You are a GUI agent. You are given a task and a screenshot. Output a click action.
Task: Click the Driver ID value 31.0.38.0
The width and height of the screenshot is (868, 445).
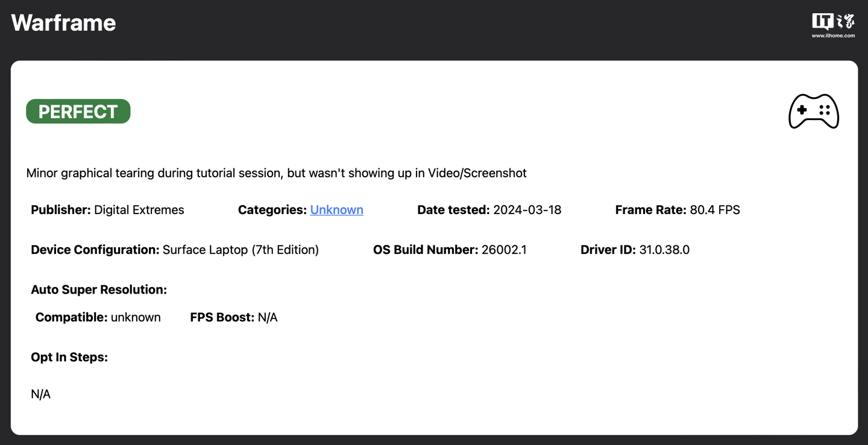(x=664, y=250)
